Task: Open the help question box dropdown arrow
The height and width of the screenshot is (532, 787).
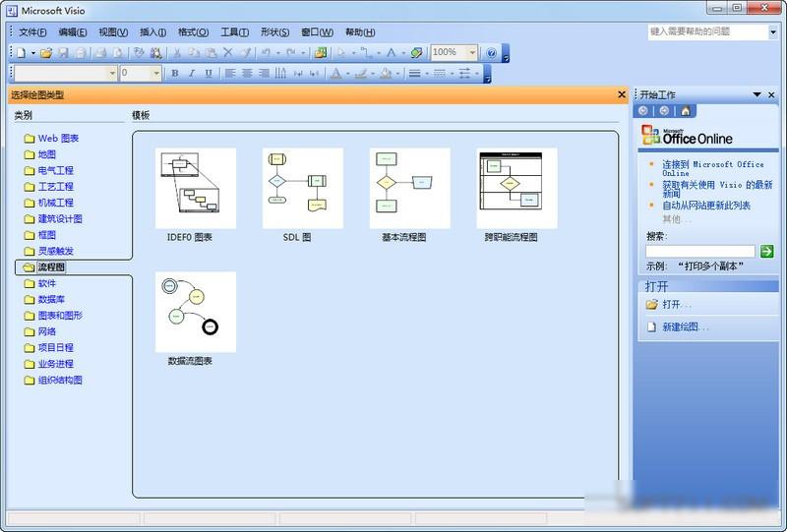Action: (x=773, y=31)
